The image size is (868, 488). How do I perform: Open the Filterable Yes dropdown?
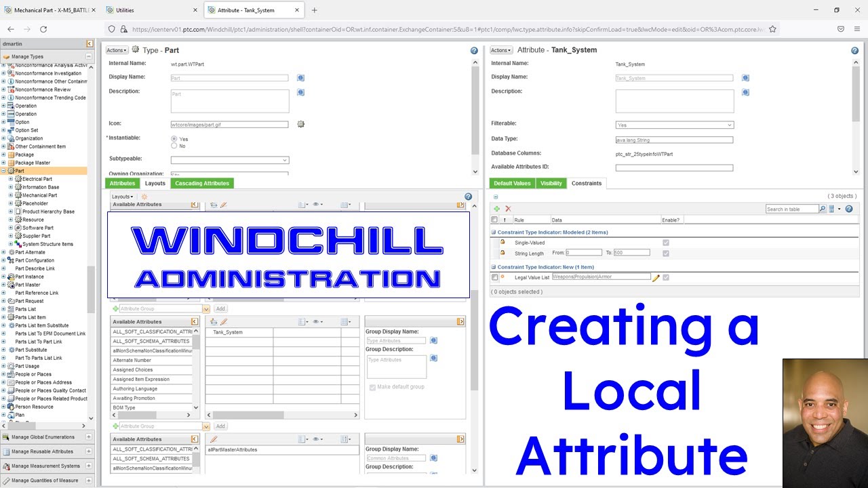tap(675, 125)
